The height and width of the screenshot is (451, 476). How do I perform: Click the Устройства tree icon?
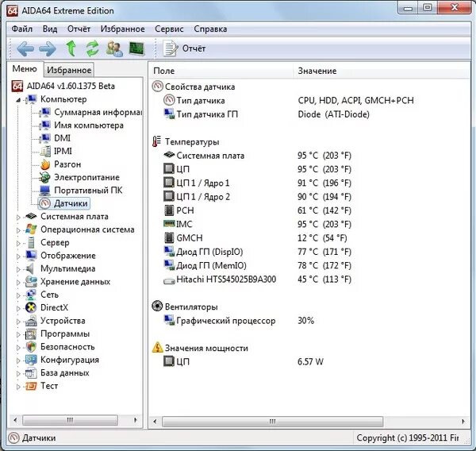pos(31,321)
